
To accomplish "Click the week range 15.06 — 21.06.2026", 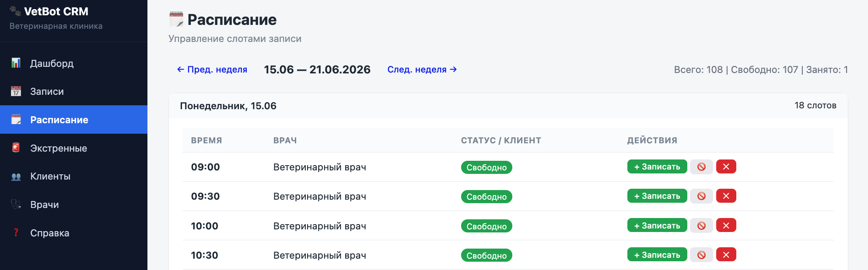I will click(x=317, y=69).
